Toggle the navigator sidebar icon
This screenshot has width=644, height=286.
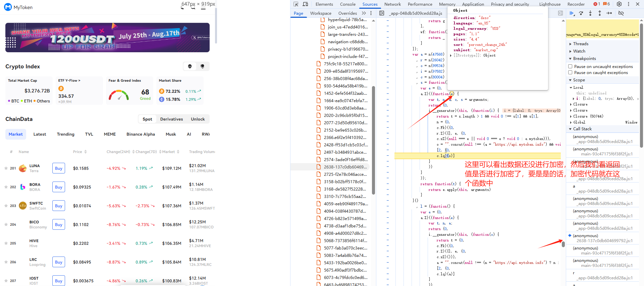click(x=382, y=13)
